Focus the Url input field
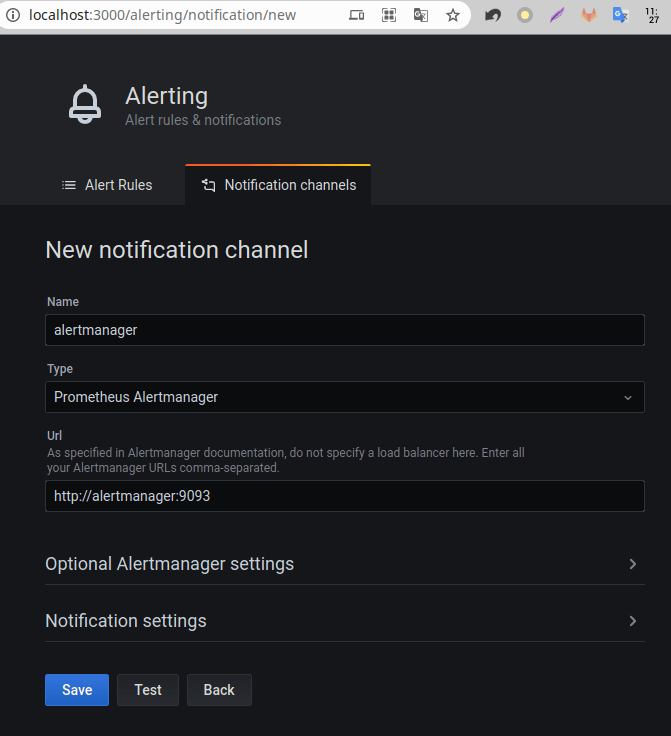The image size is (671, 736). pos(344,496)
